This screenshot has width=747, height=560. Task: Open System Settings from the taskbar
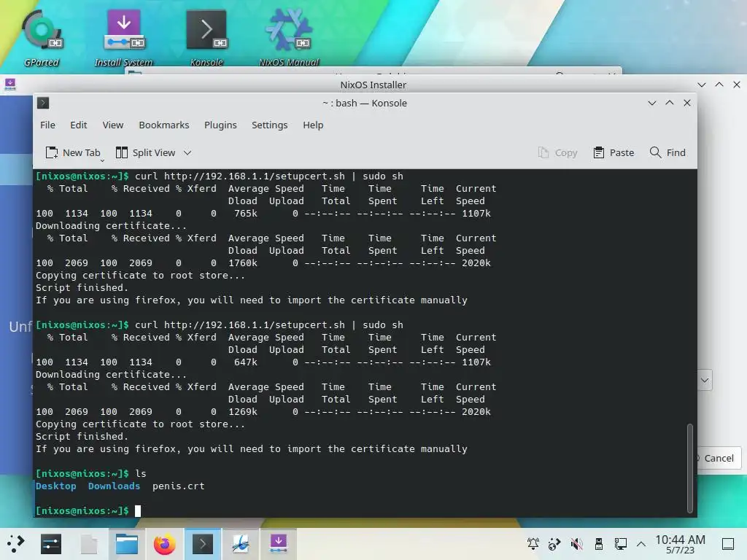coord(51,544)
